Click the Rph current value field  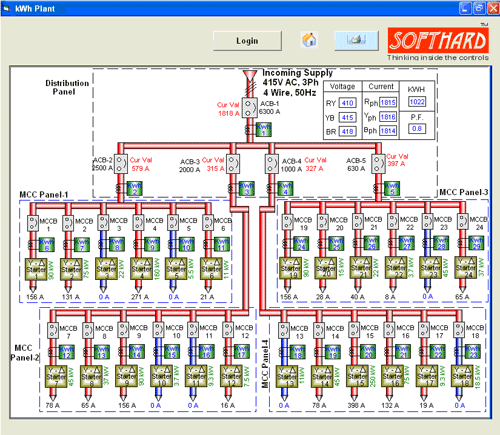[388, 102]
